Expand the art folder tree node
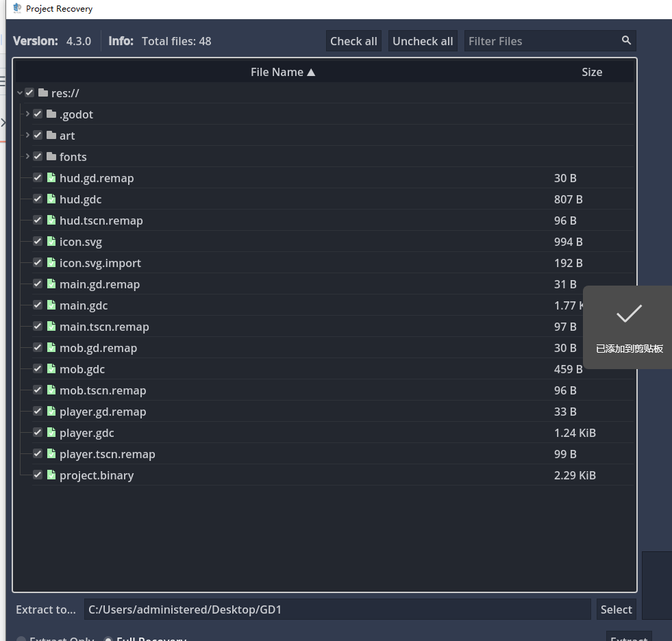 27,136
